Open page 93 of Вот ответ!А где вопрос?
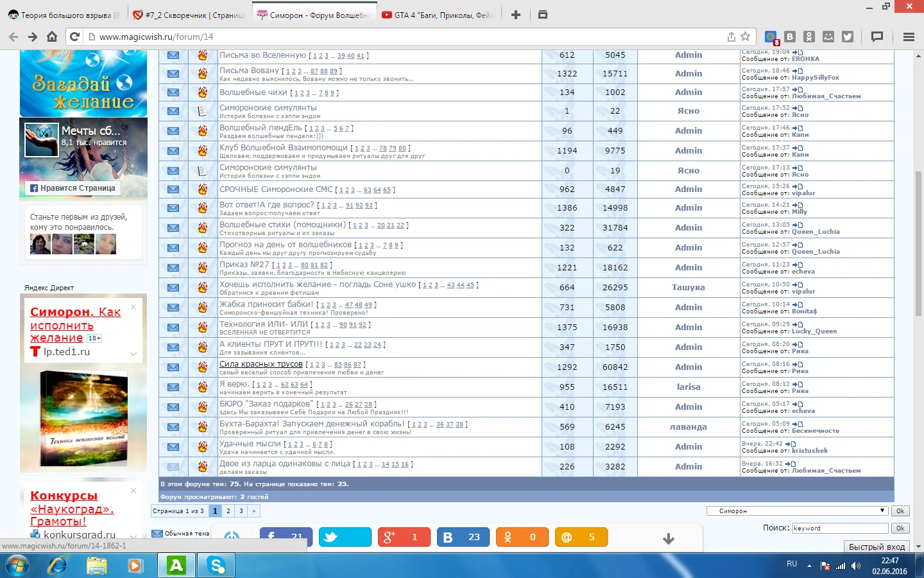Image resolution: width=924 pixels, height=578 pixels. click(369, 206)
